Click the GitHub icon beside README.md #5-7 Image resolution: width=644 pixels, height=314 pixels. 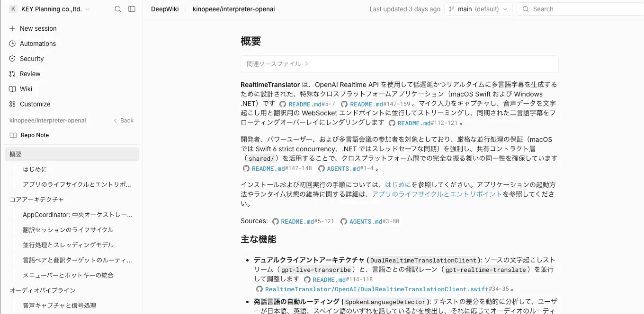pos(283,104)
